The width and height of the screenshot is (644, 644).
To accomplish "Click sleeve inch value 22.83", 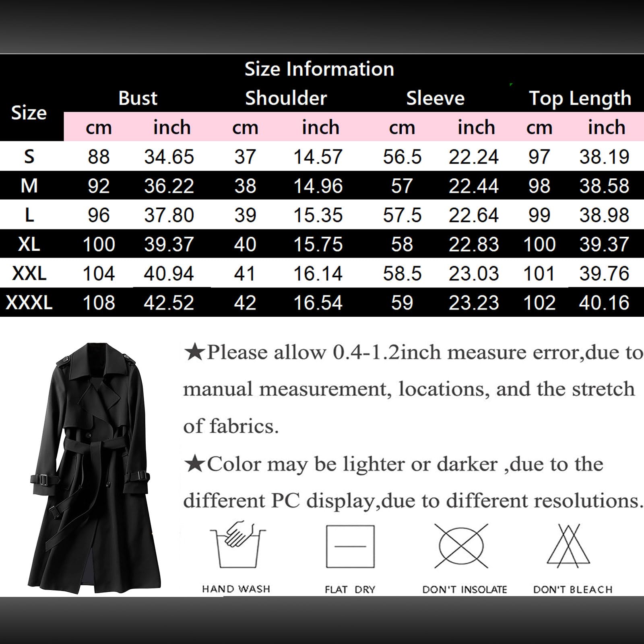I will click(x=474, y=244).
